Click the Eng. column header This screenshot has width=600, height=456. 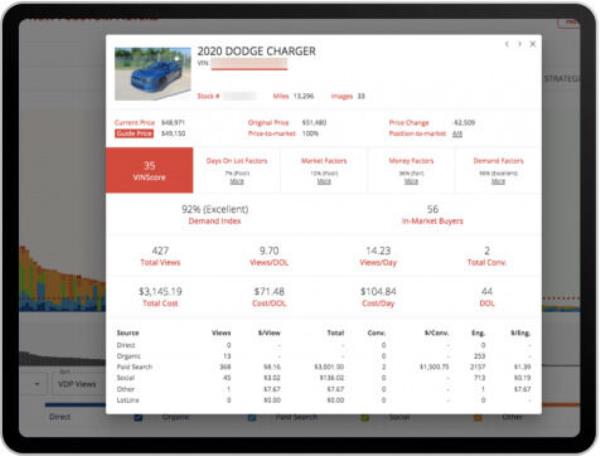coord(478,333)
